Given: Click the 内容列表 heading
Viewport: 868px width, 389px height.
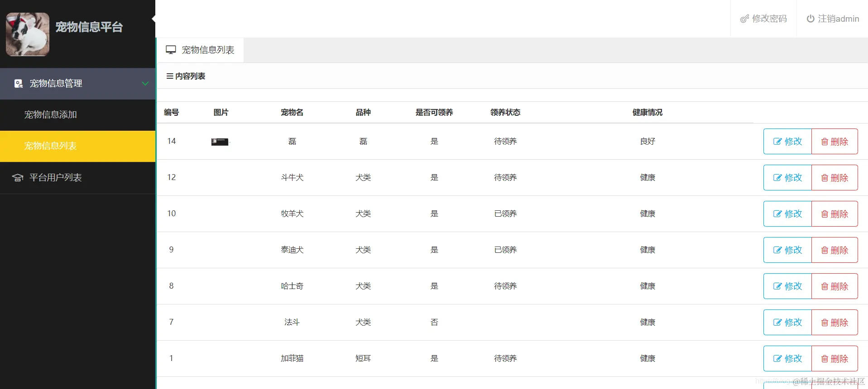Looking at the screenshot, I should 190,76.
